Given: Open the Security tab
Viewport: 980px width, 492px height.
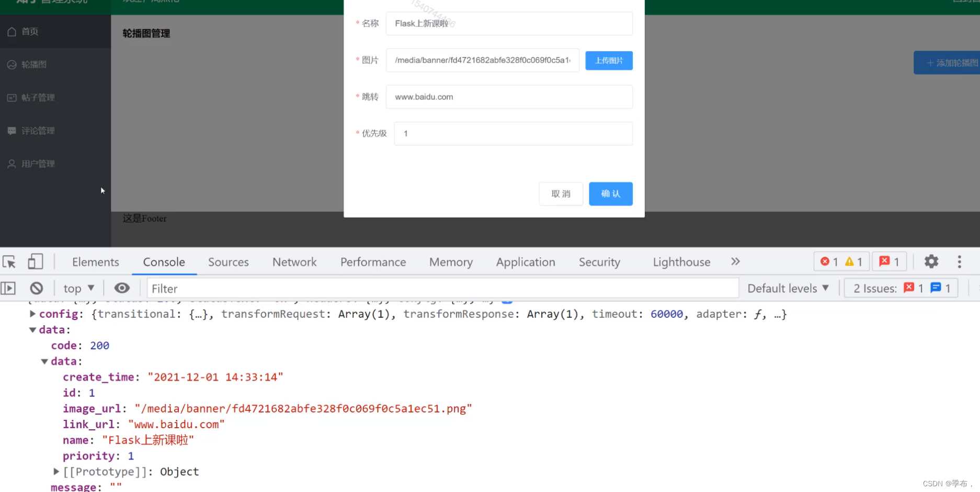Looking at the screenshot, I should (x=599, y=262).
